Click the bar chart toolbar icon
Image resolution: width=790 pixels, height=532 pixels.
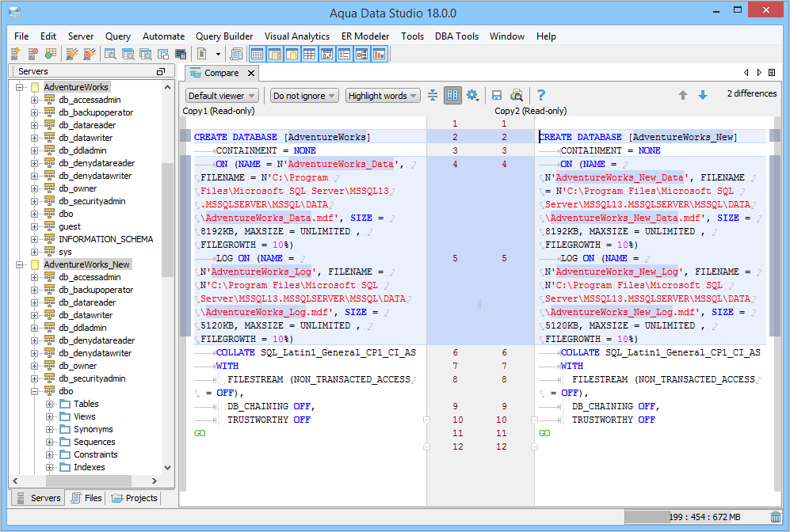tap(379, 54)
